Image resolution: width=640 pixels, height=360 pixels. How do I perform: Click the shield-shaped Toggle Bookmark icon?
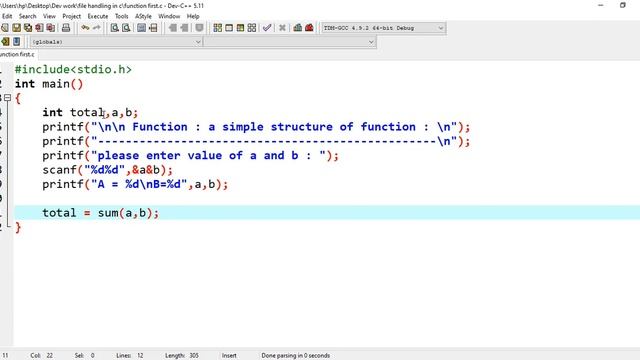click(199, 28)
